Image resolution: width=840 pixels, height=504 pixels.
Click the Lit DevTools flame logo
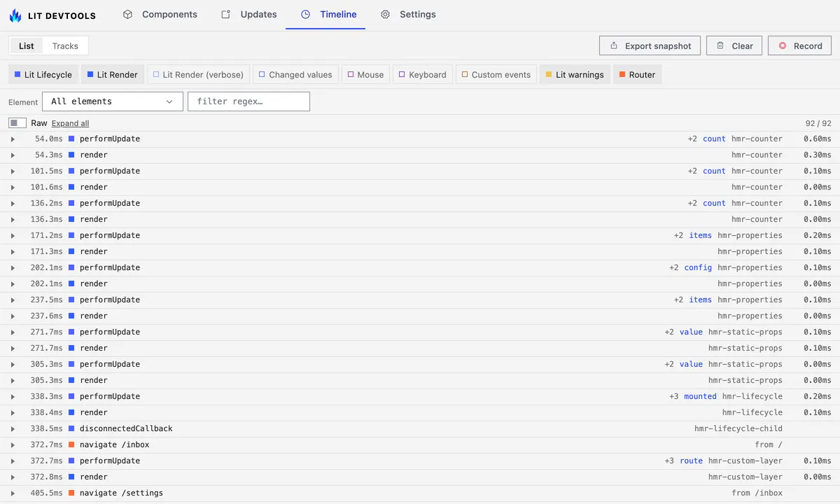point(15,15)
